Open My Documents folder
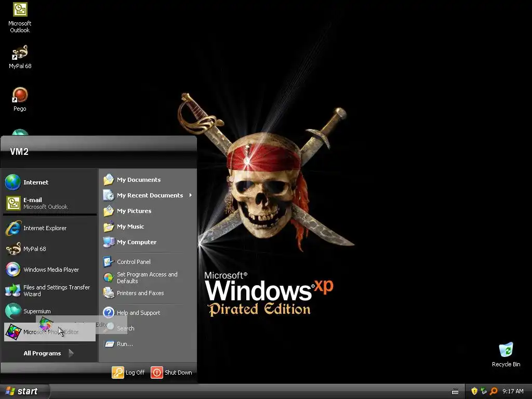The height and width of the screenshot is (399, 532). (x=148, y=180)
